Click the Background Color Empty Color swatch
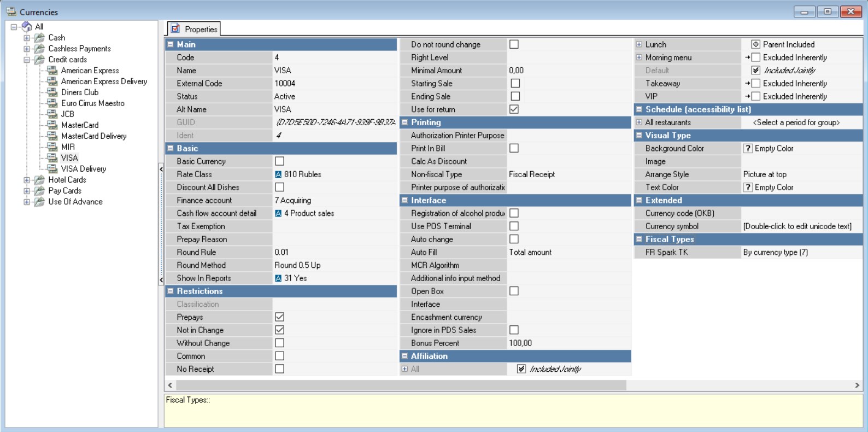Image resolution: width=868 pixels, height=432 pixels. 748,148
